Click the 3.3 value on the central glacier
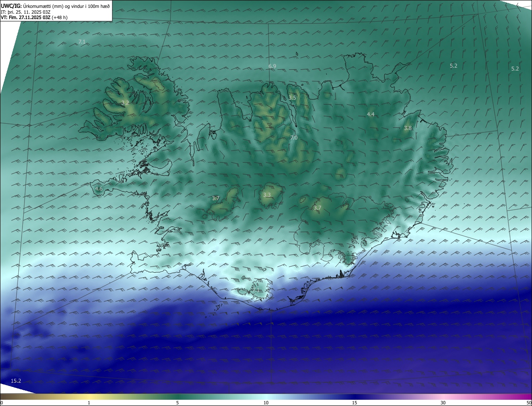The image size is (532, 406). pos(267,195)
